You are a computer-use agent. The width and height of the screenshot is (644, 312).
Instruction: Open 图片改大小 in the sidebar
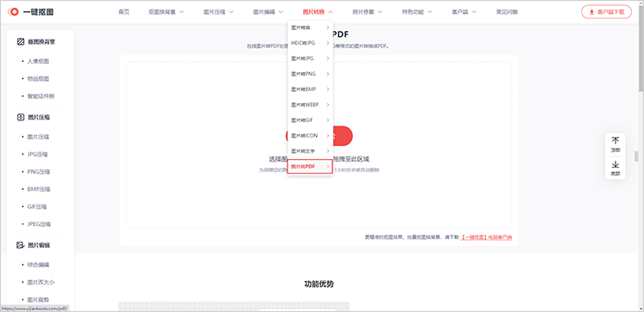pyautogui.click(x=41, y=283)
